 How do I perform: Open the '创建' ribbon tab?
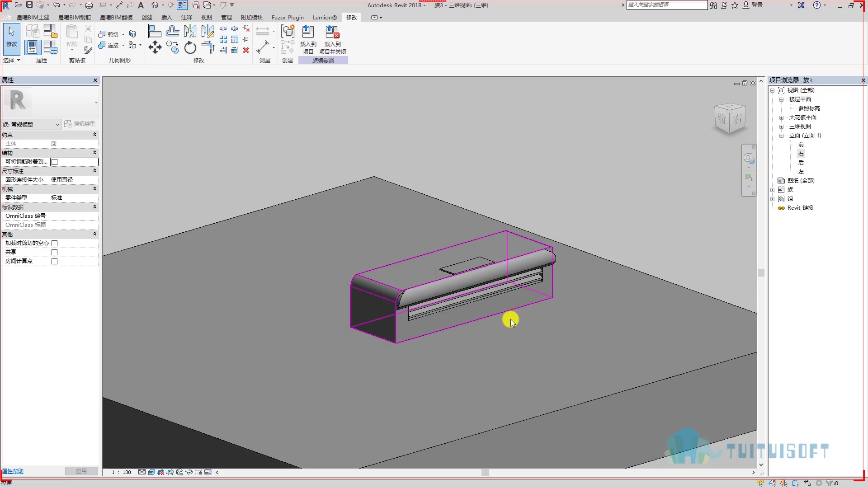pos(147,17)
